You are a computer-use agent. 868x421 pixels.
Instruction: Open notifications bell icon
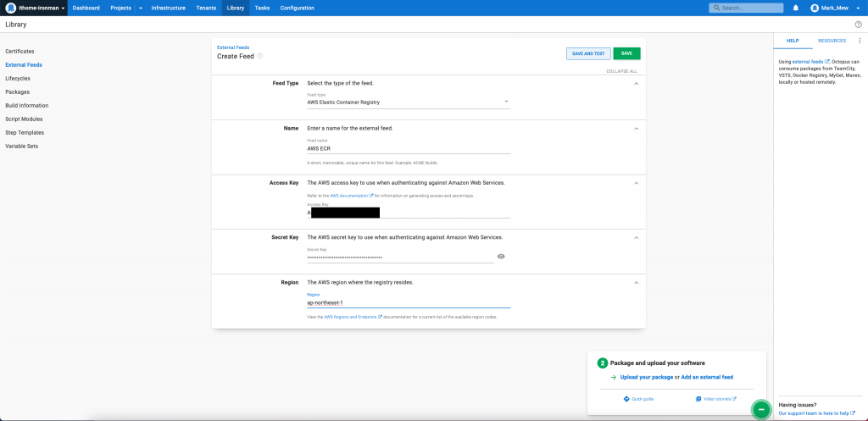(x=795, y=8)
